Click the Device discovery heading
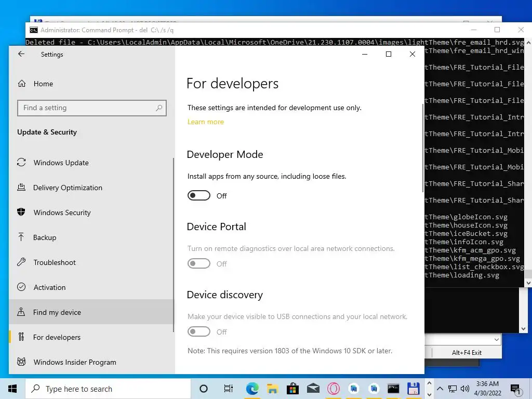This screenshot has width=532, height=399. click(x=224, y=295)
